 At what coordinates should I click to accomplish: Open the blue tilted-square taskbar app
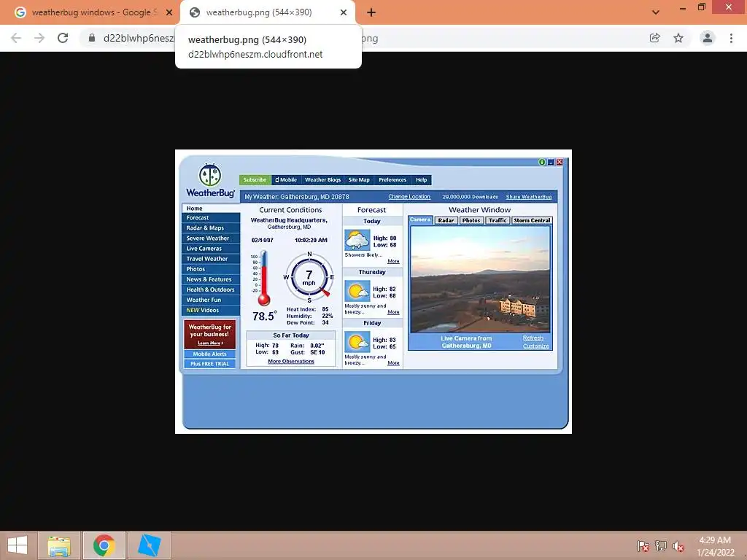pyautogui.click(x=150, y=545)
